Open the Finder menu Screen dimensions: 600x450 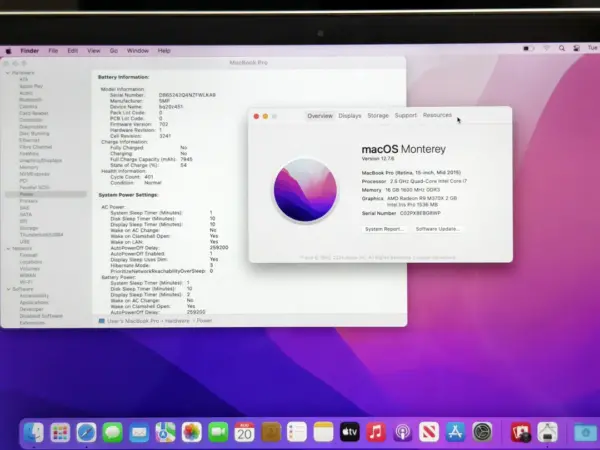coord(29,51)
